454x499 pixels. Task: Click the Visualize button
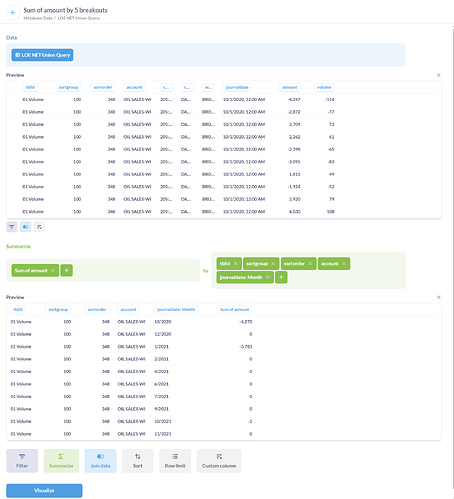(44, 490)
